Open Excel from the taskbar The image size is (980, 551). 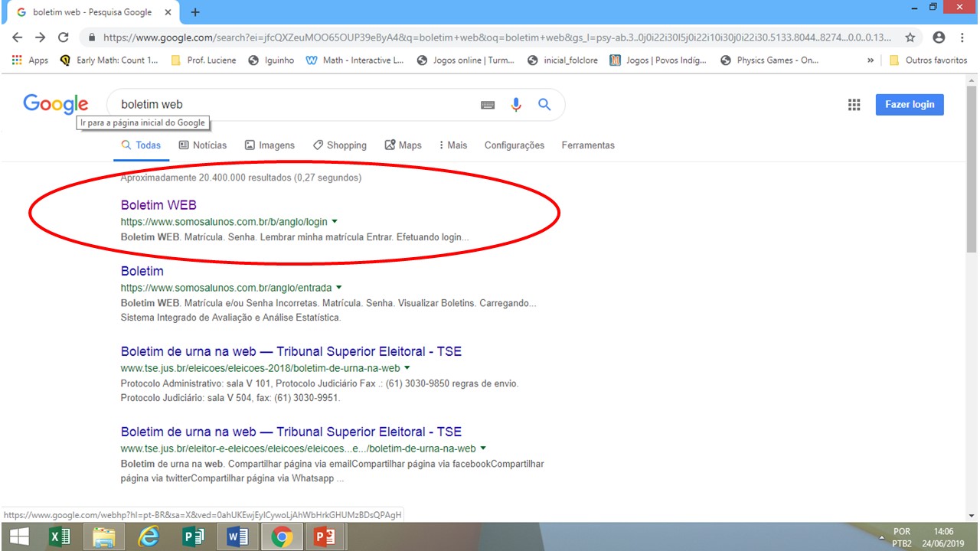60,537
